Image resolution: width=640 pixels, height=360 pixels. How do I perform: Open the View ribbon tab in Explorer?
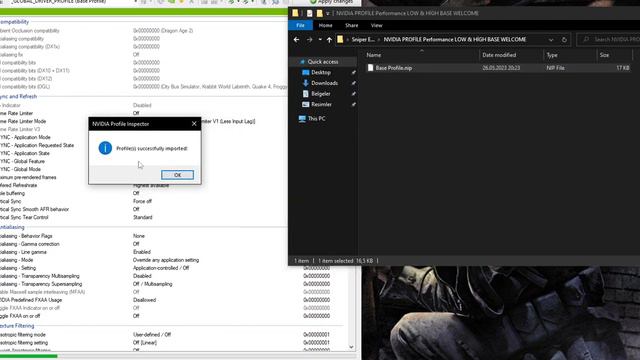pos(376,25)
